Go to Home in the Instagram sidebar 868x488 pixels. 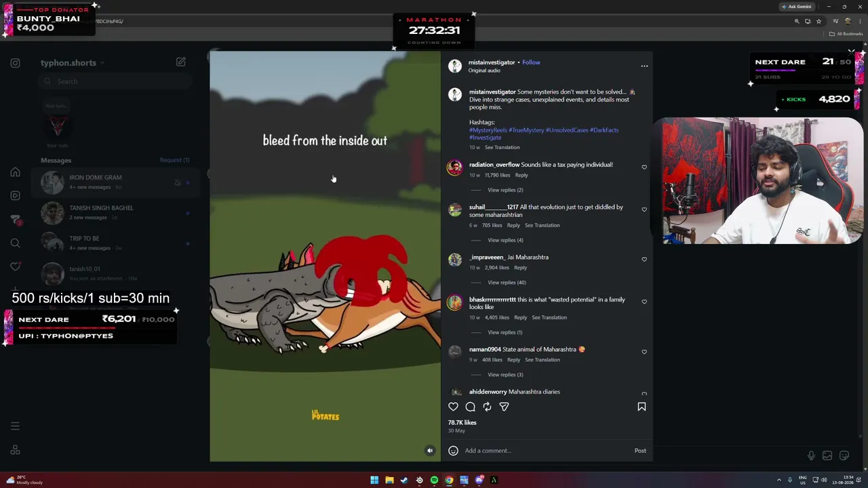tap(15, 172)
